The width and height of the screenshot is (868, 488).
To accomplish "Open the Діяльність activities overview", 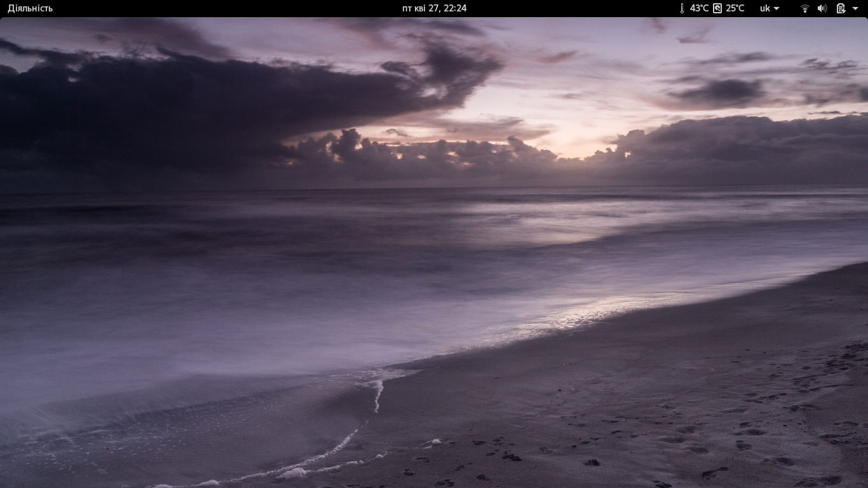I will [30, 8].
